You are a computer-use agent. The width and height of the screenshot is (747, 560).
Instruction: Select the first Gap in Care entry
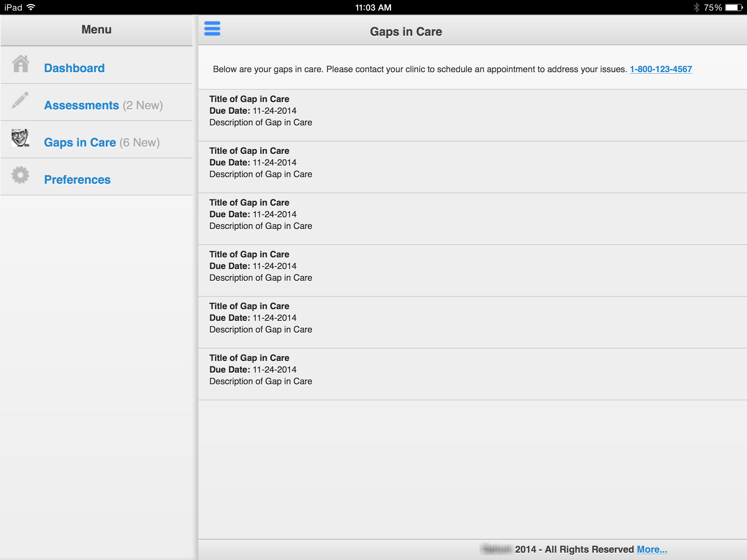click(260, 111)
